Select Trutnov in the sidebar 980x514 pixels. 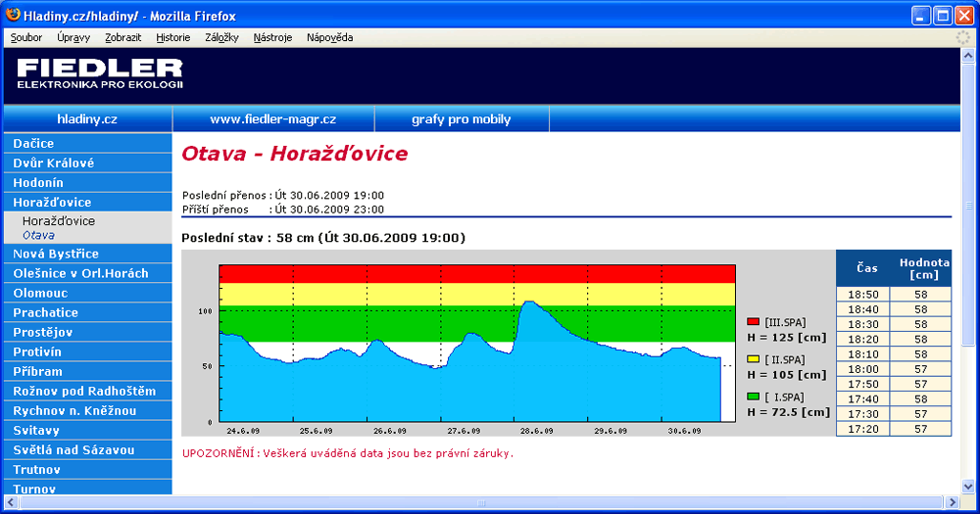(x=87, y=470)
